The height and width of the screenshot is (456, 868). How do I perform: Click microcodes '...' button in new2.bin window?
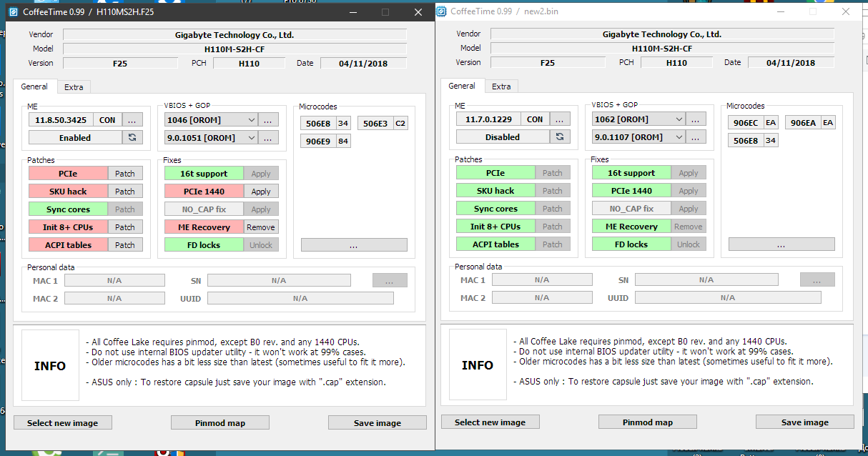(x=781, y=244)
